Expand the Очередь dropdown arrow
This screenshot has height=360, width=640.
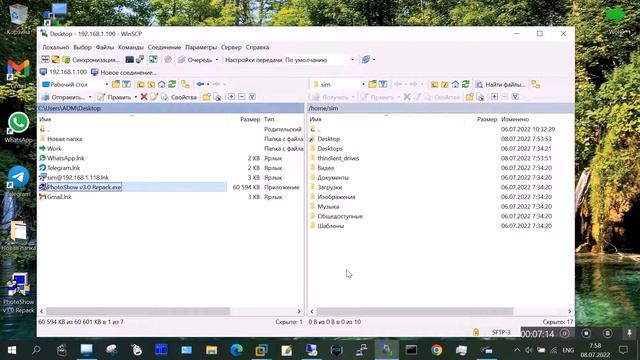(x=217, y=60)
